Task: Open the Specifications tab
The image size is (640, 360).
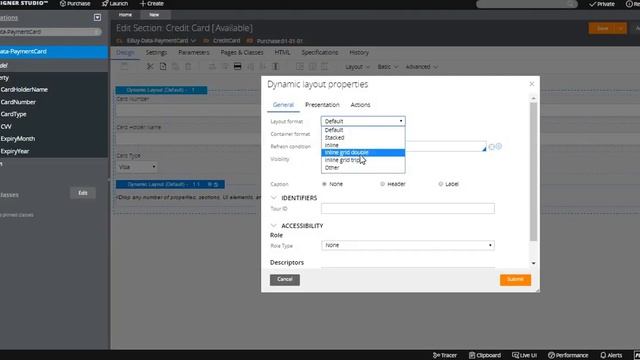Action: click(320, 52)
